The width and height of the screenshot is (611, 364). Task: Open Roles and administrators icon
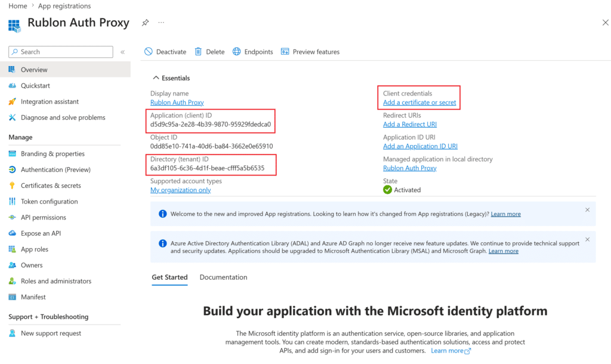click(12, 281)
